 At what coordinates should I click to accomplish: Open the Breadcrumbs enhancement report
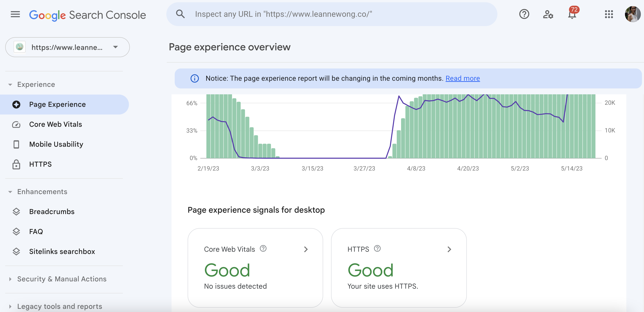(64, 212)
